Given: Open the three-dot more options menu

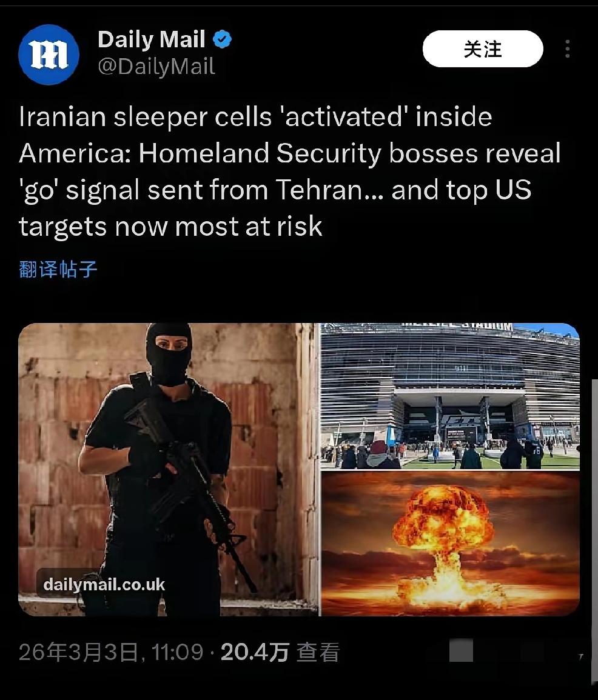Looking at the screenshot, I should 567,48.
